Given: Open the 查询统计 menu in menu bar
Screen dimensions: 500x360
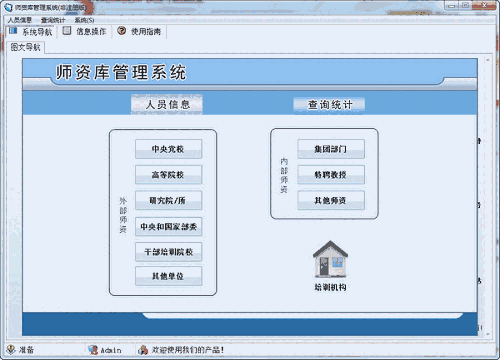Looking at the screenshot, I should [x=53, y=20].
